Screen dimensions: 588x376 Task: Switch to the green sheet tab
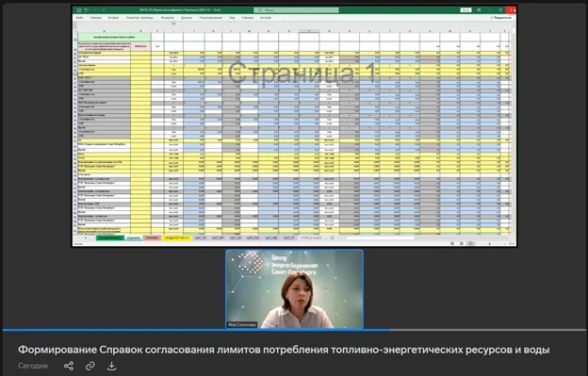(110, 238)
